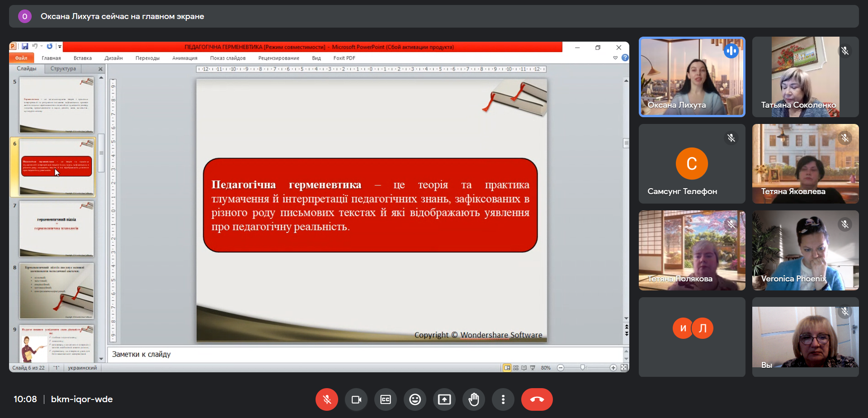Viewport: 868px width, 418px height.
Task: Turn on closed captions
Action: tap(385, 399)
